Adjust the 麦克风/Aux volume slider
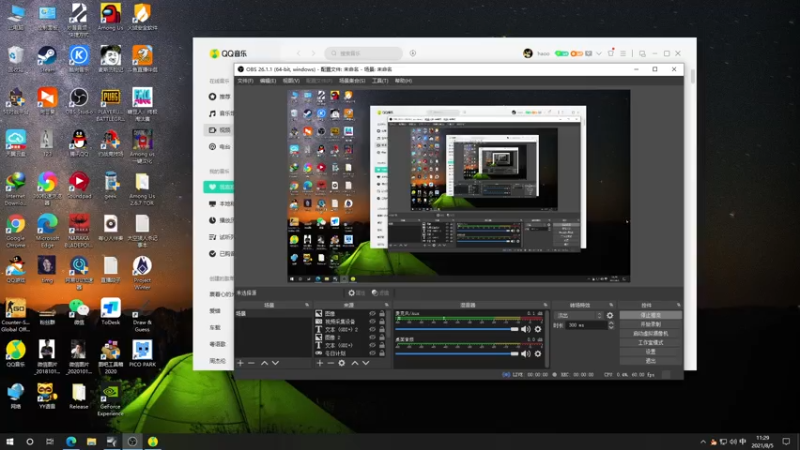This screenshot has height=450, width=800. coord(457,329)
